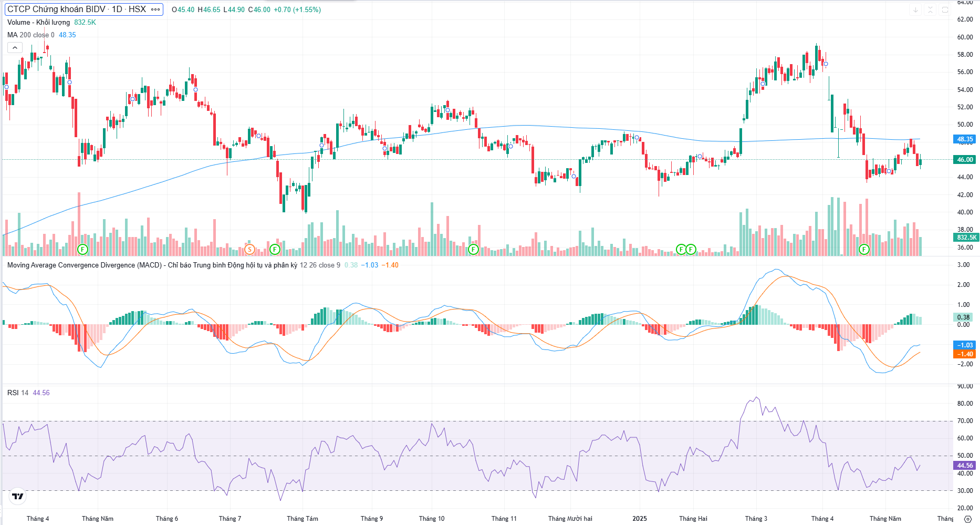This screenshot has height=525, width=980.
Task: Click the Tháng 10 label on the time axis
Action: [432, 518]
